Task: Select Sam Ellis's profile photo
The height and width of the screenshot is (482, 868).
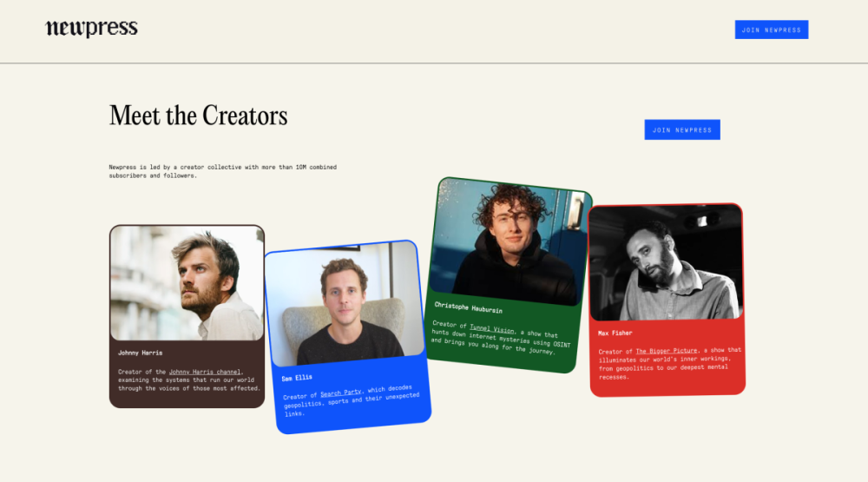Action: pos(344,304)
